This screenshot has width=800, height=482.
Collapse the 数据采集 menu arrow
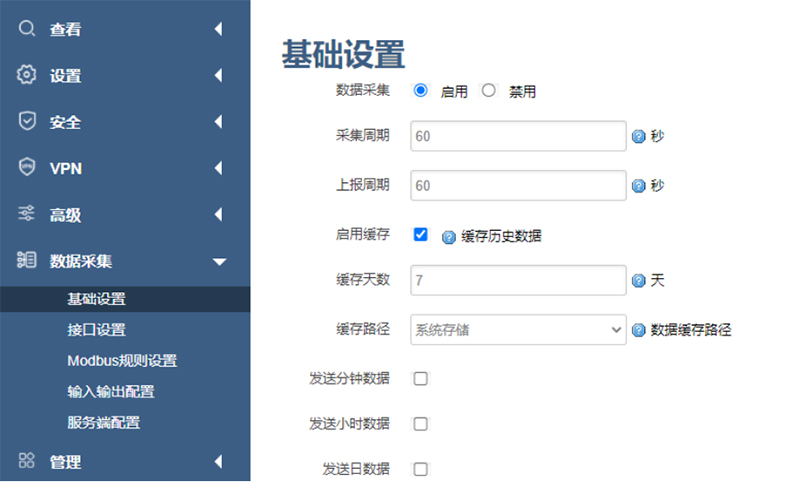[219, 262]
